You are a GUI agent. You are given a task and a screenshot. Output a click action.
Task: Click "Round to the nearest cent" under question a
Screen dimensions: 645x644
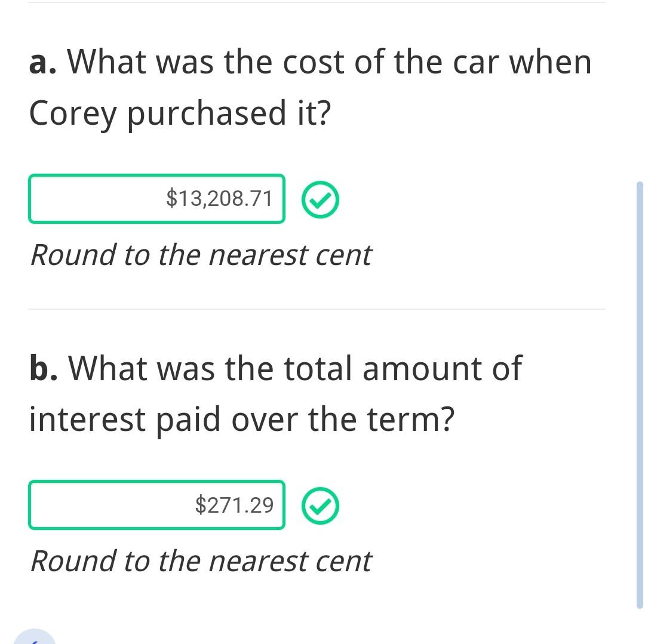pyautogui.click(x=201, y=255)
